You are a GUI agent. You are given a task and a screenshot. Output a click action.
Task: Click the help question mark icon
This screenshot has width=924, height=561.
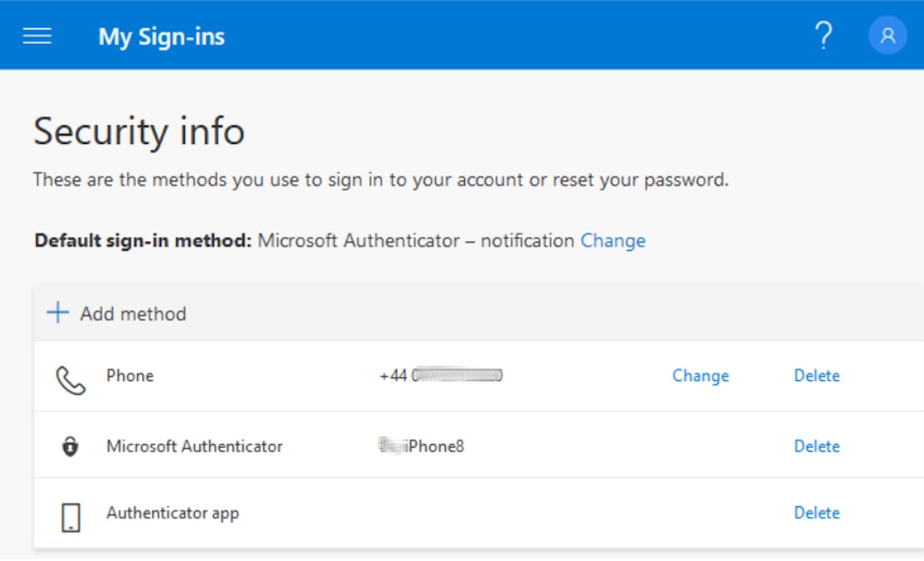pyautogui.click(x=823, y=35)
